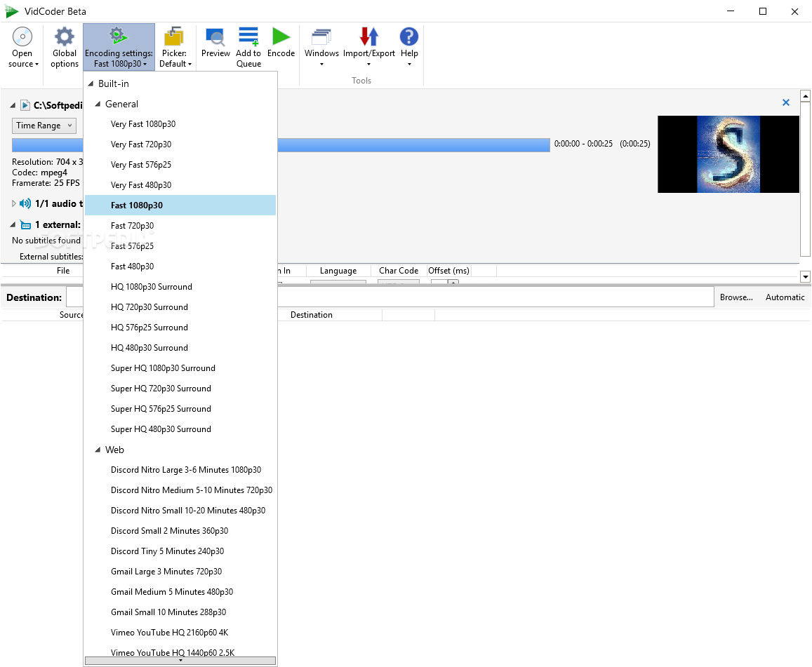The width and height of the screenshot is (812, 667).
Task: Click the Browse... destination button
Action: point(736,297)
